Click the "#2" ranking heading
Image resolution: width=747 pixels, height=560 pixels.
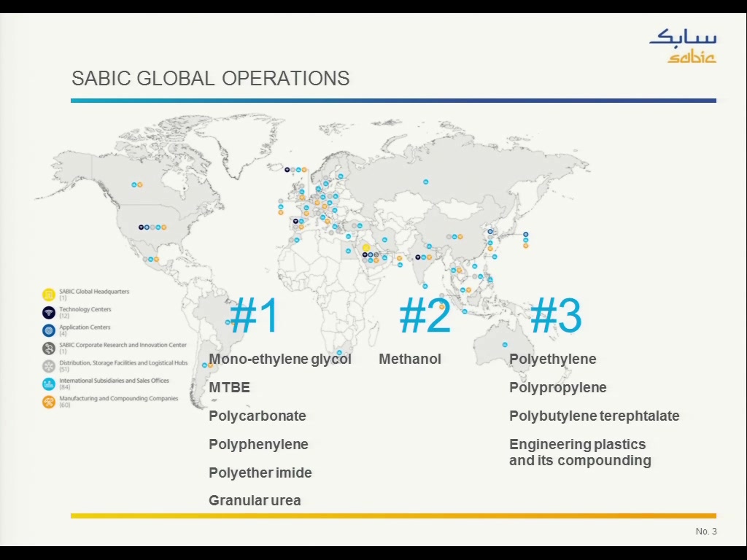coord(425,315)
